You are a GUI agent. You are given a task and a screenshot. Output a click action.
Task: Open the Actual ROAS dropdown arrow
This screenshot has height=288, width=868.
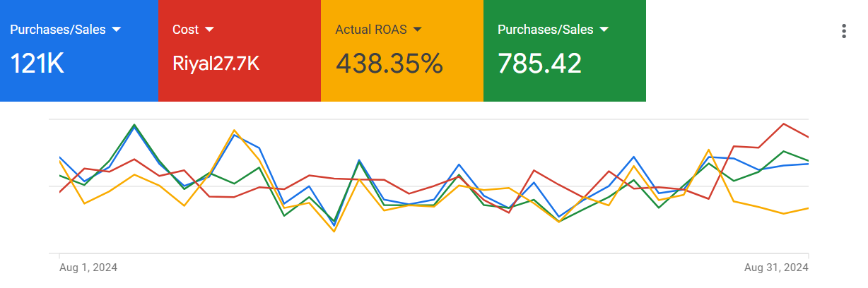pos(417,30)
